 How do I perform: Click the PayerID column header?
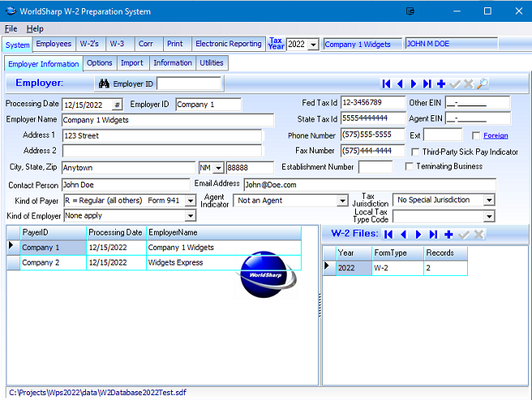pos(54,233)
